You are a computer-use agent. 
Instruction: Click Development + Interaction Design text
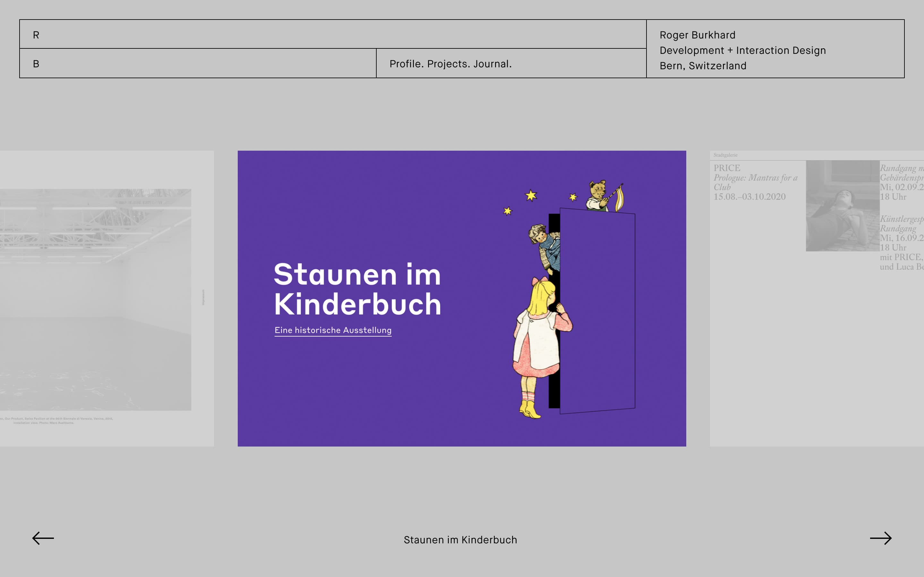[742, 50]
